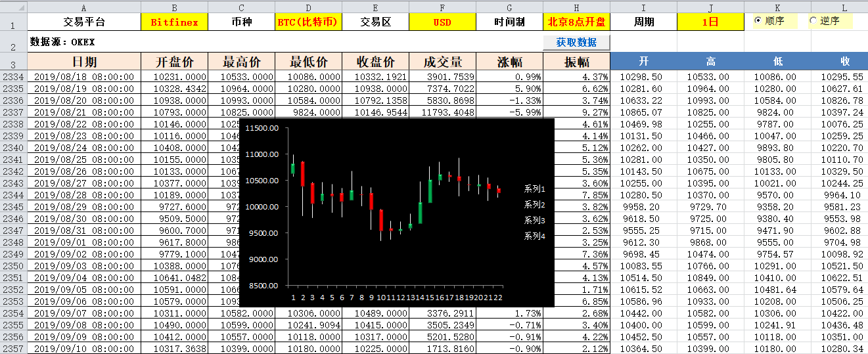Click the select-all corner of the sheet
The height and width of the screenshot is (354, 868).
[x=13, y=7]
